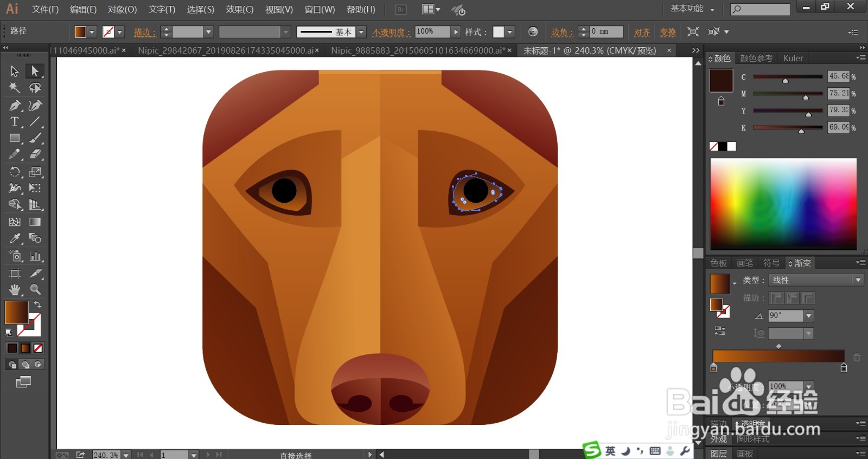The height and width of the screenshot is (459, 868).
Task: Click the 变换 transform link
Action: (668, 32)
